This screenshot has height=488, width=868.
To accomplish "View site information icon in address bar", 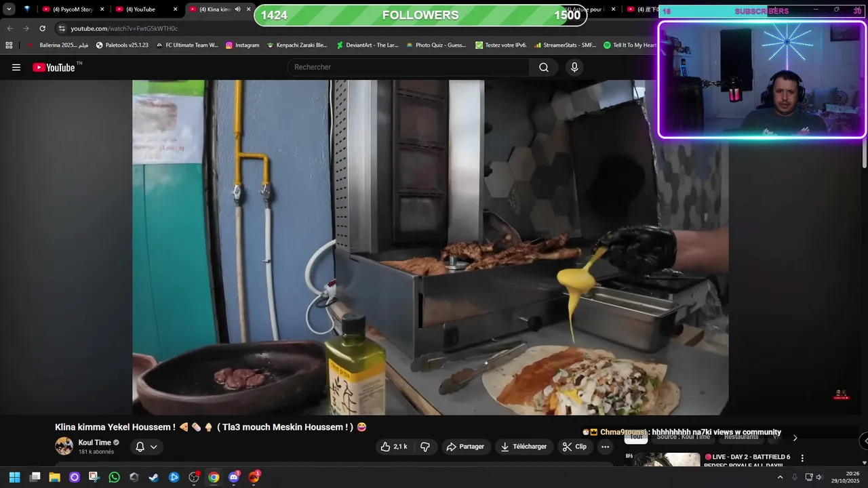I will [x=62, y=28].
